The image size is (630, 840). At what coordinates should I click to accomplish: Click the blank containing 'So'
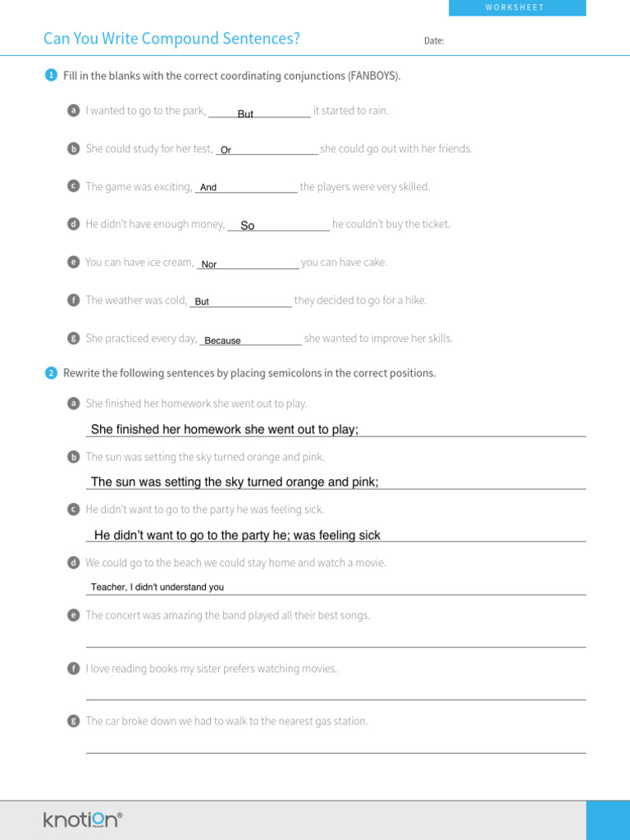[x=278, y=226]
